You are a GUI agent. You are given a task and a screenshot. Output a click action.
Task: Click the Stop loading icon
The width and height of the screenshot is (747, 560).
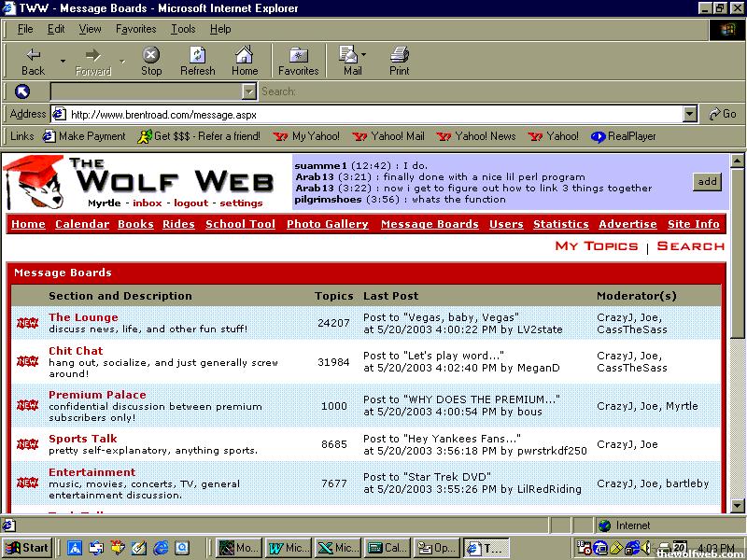[x=150, y=61]
